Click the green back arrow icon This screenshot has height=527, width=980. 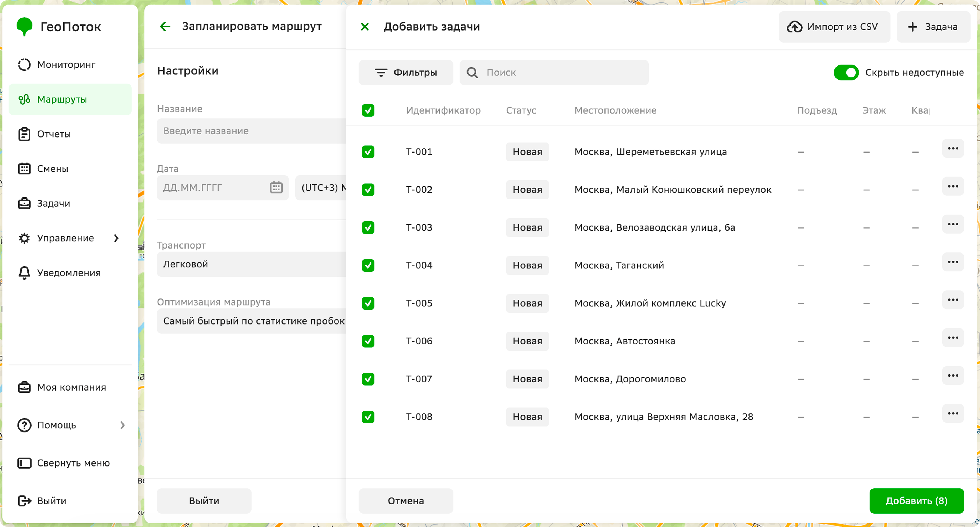pos(165,26)
